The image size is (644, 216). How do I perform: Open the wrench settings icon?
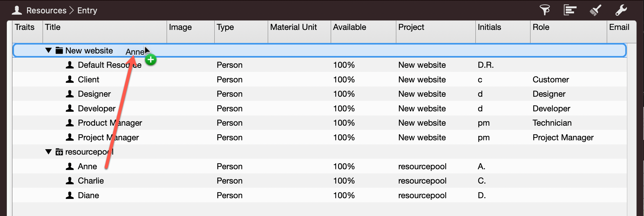(x=621, y=10)
